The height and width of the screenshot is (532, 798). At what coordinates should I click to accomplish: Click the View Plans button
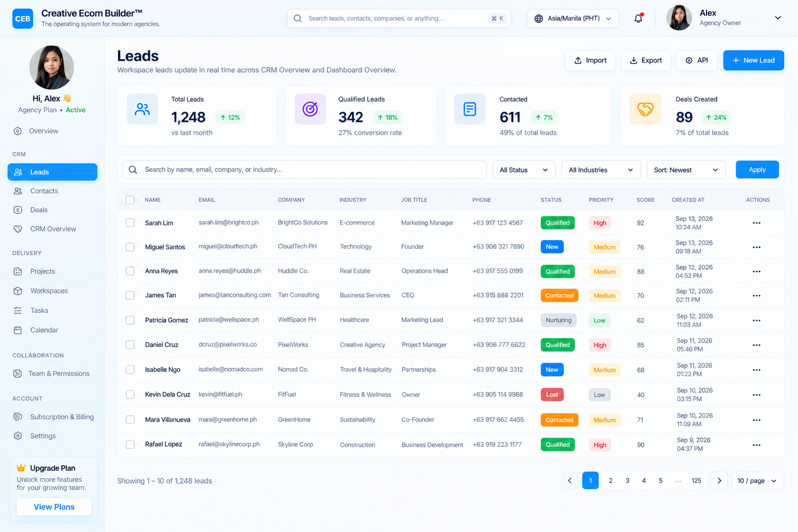tap(54, 507)
